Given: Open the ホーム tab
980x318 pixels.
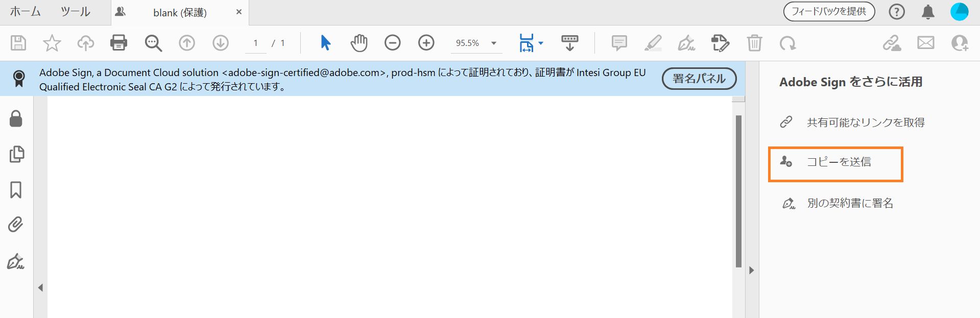Looking at the screenshot, I should [x=25, y=12].
